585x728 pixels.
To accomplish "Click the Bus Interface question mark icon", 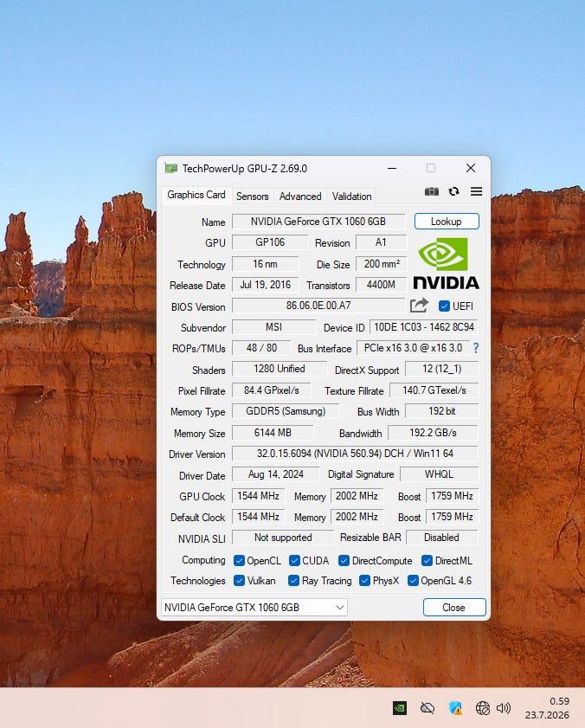I will pyautogui.click(x=476, y=348).
